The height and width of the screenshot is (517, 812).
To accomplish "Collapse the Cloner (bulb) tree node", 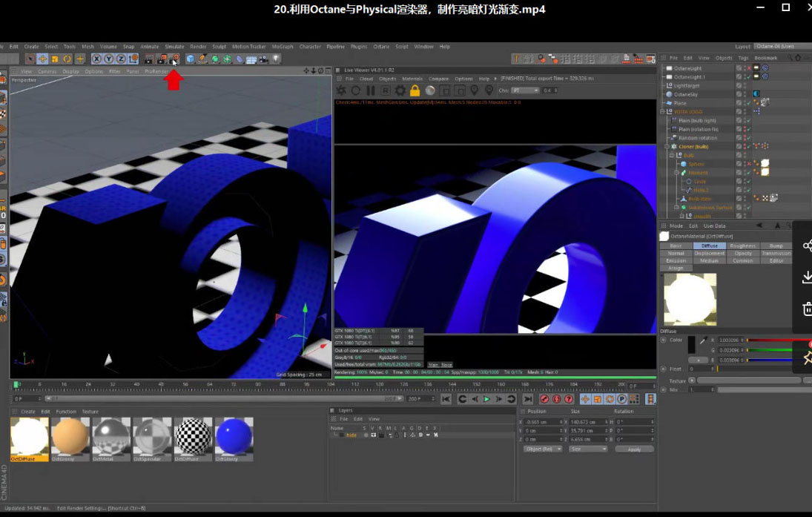I will tap(667, 147).
